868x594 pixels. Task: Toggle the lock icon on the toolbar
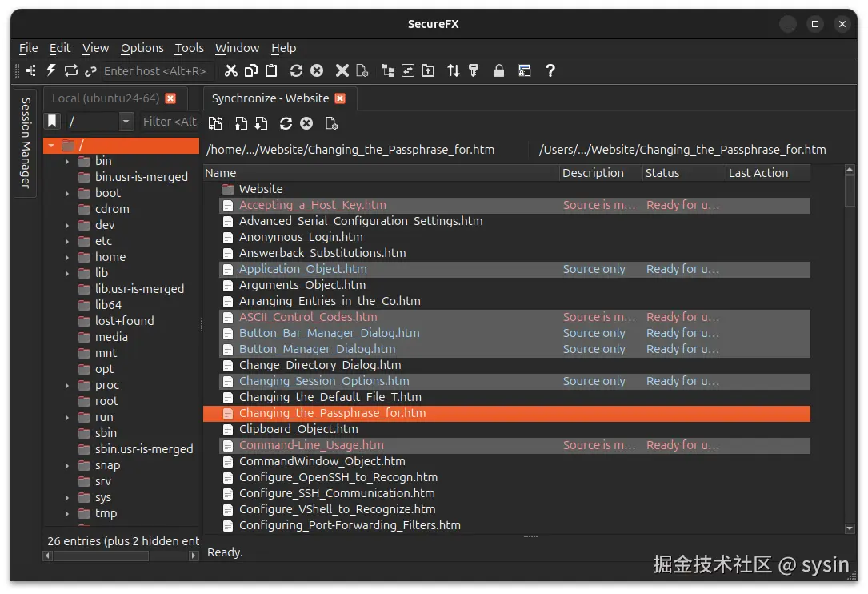click(x=498, y=70)
